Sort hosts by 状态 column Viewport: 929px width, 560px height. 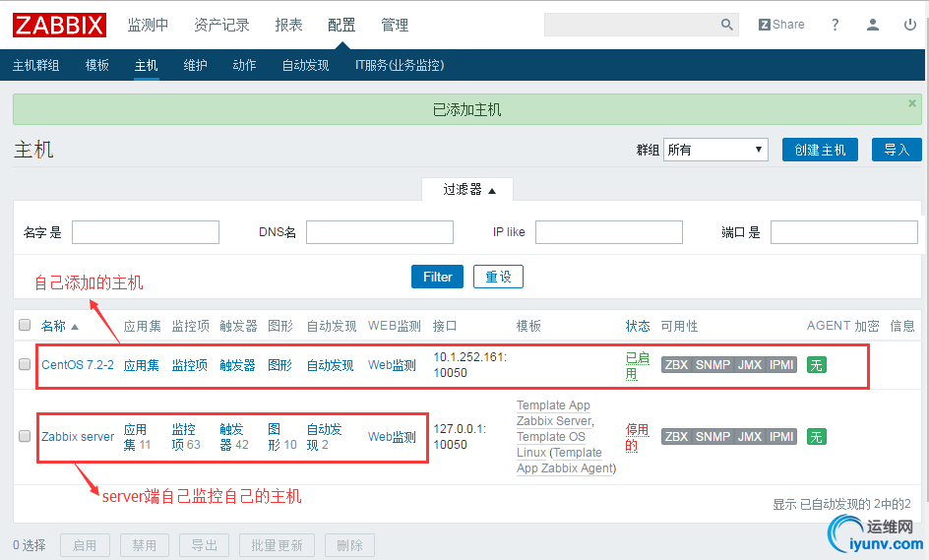point(638,326)
